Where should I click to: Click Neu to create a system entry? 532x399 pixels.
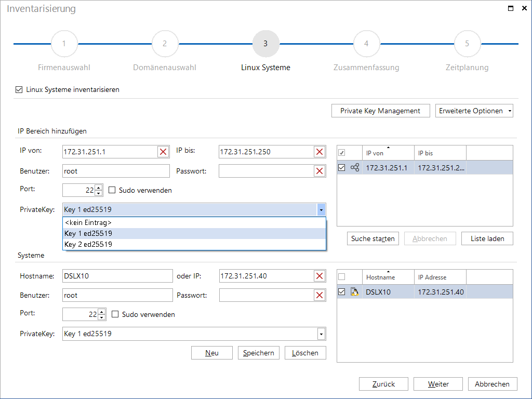click(x=212, y=353)
